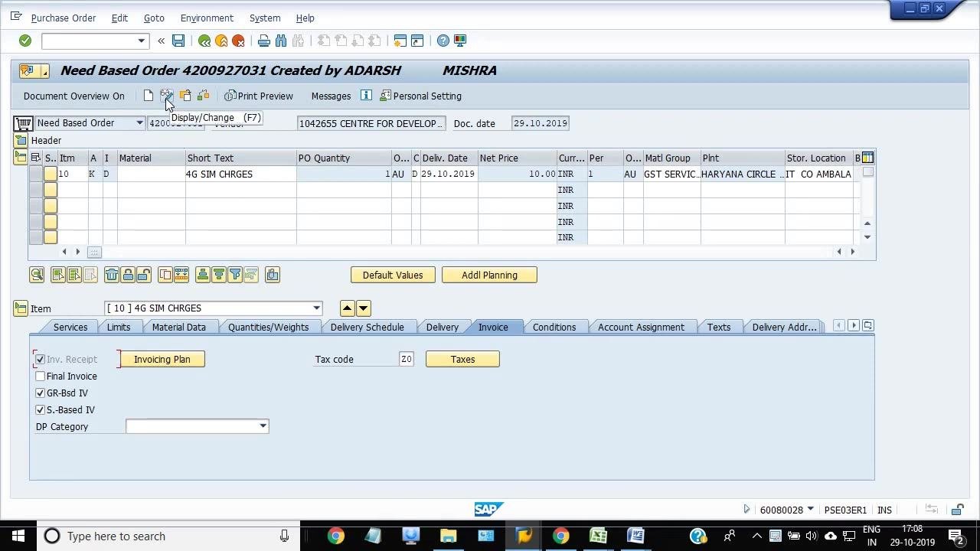Screen dimensions: 980x551
Task: Expand the Header section
Action: (20, 141)
